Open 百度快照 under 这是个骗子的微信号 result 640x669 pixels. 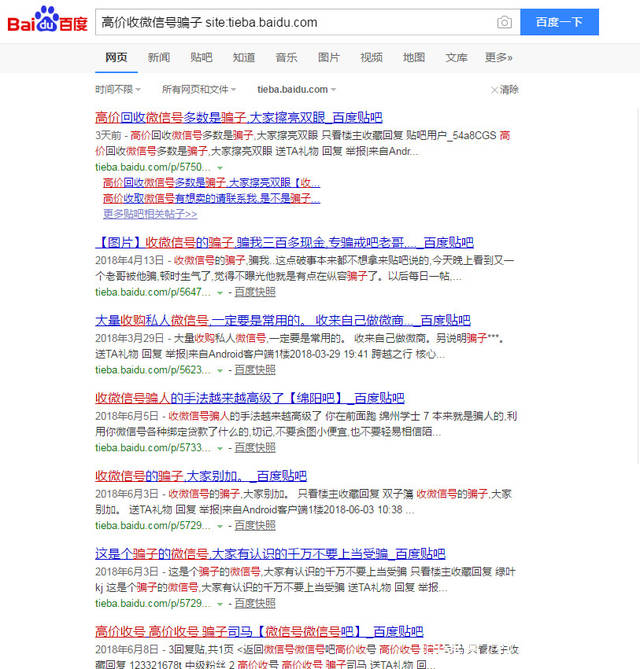255,603
